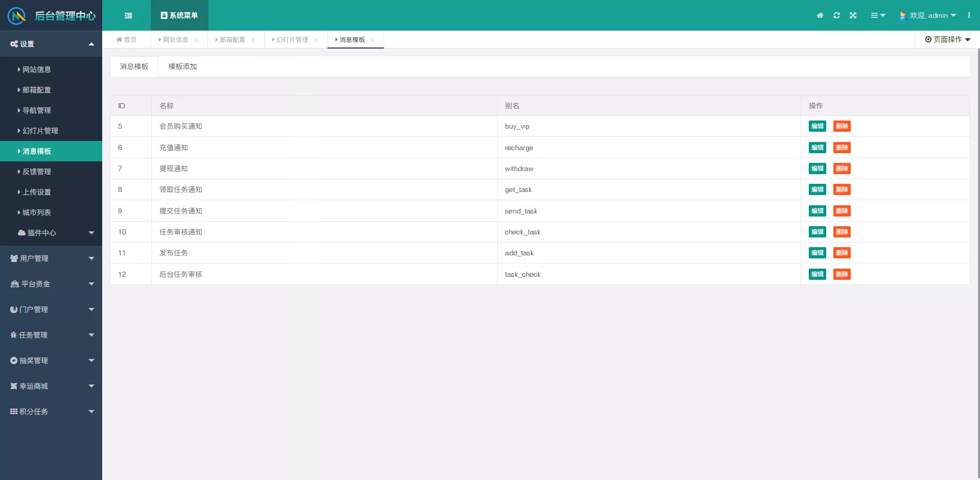Click the home icon in top bar
This screenshot has height=480, width=980.
[820, 15]
